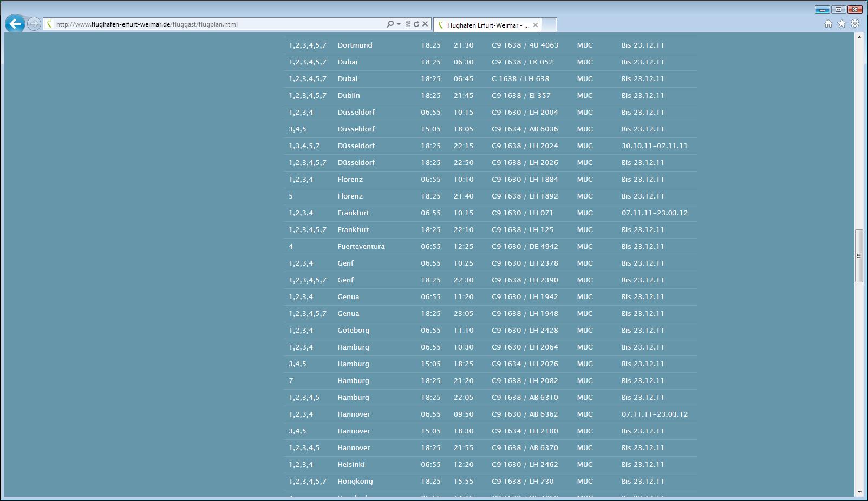Image resolution: width=868 pixels, height=501 pixels.
Task: Click flight code 'C9 1638 / LH 1948'
Action: click(525, 314)
